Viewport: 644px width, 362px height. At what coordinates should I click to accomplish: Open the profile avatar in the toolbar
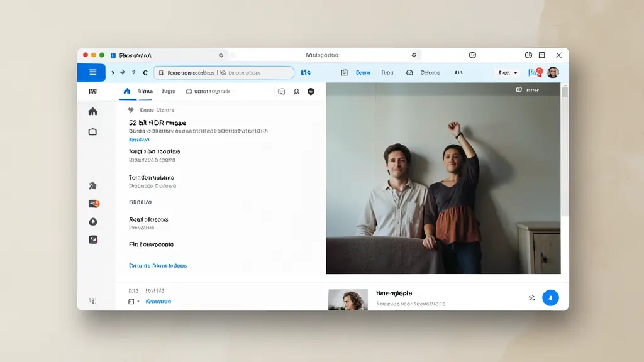[553, 73]
